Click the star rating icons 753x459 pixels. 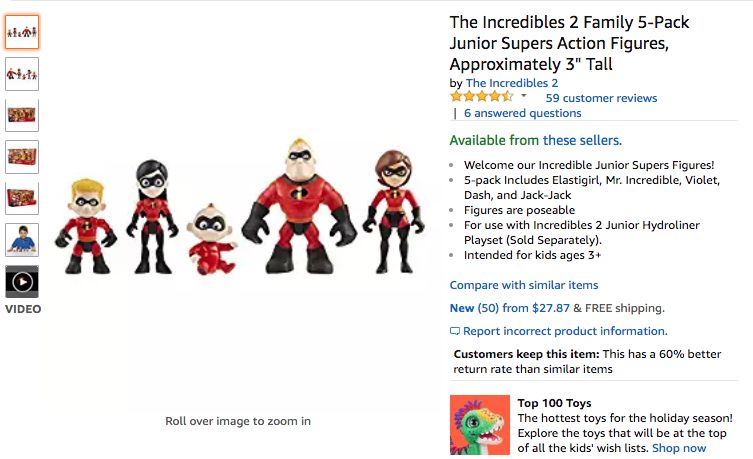(x=481, y=97)
